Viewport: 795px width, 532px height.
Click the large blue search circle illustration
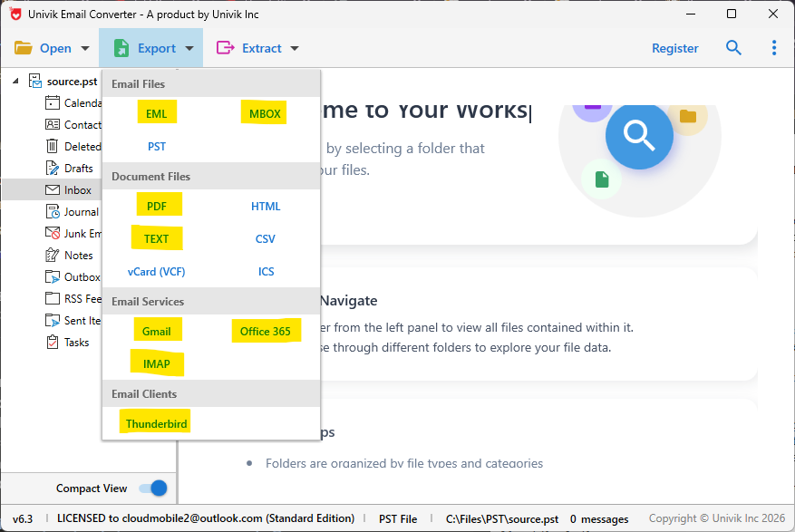coord(639,135)
